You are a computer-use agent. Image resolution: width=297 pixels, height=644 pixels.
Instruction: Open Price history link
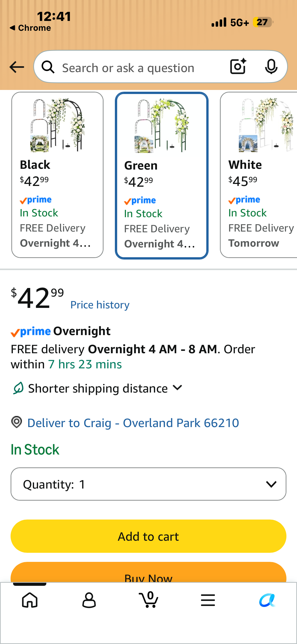click(x=100, y=305)
